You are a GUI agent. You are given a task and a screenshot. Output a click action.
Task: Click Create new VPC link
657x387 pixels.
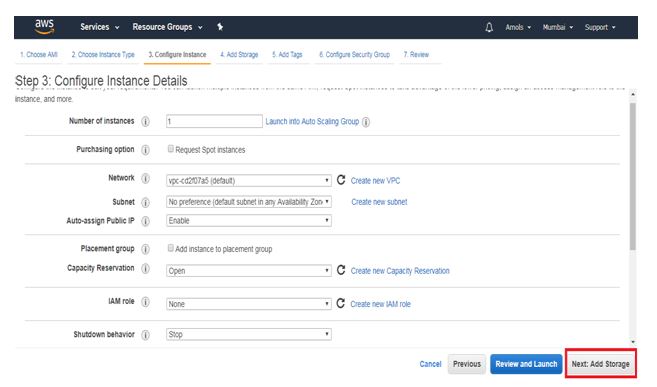point(375,181)
